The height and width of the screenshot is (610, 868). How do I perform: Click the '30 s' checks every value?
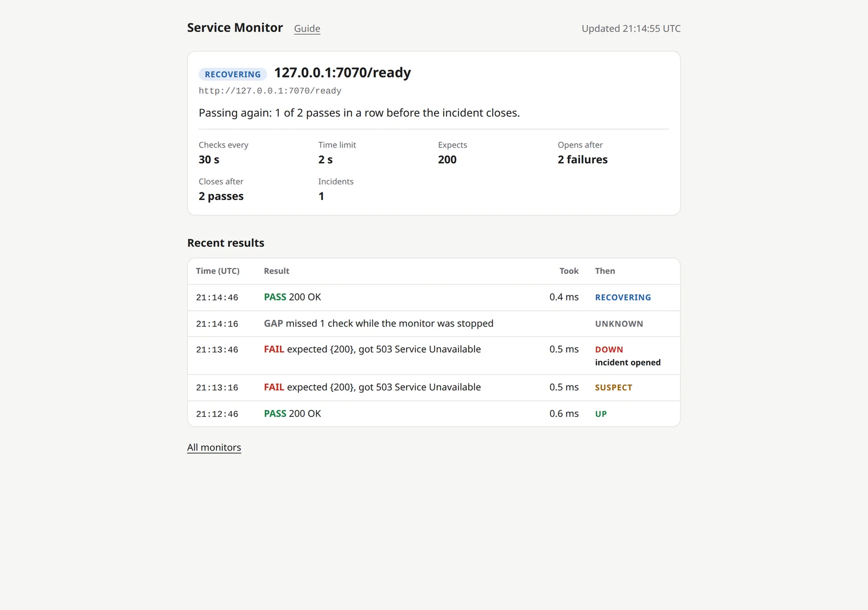209,159
